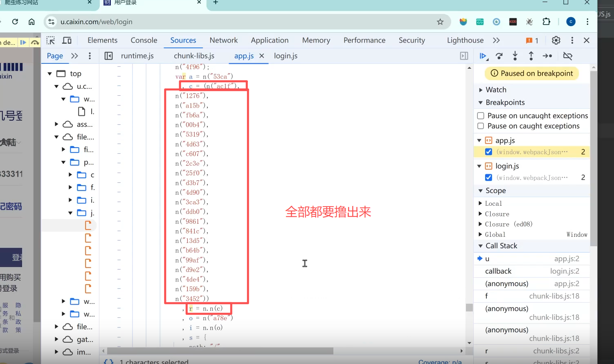614x364 pixels.
Task: Close the DevTools panel
Action: point(587,40)
